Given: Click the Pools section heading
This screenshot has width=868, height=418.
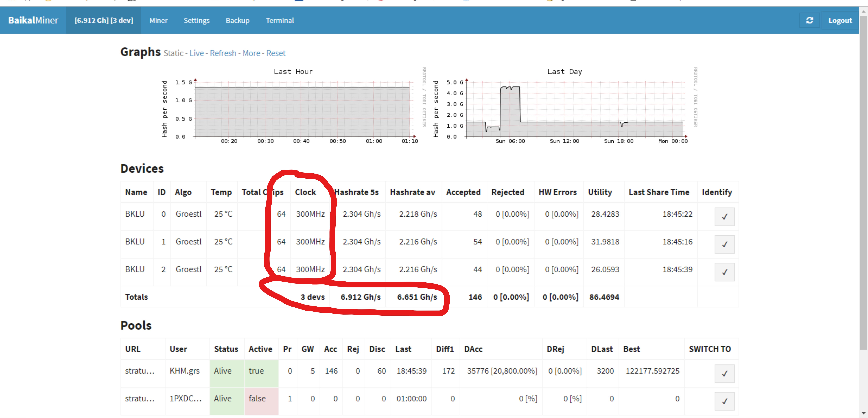Looking at the screenshot, I should 136,325.
